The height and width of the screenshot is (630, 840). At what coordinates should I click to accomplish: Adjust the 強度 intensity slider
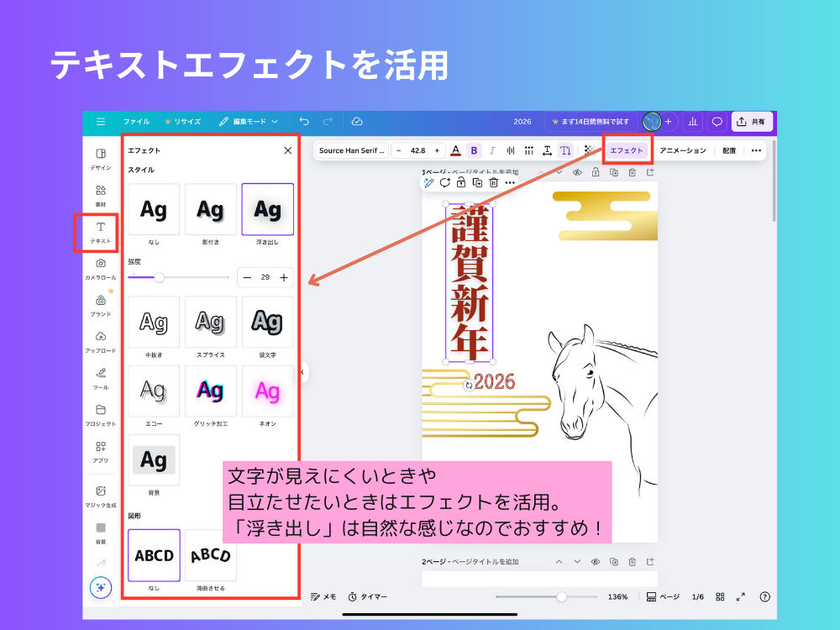click(160, 277)
